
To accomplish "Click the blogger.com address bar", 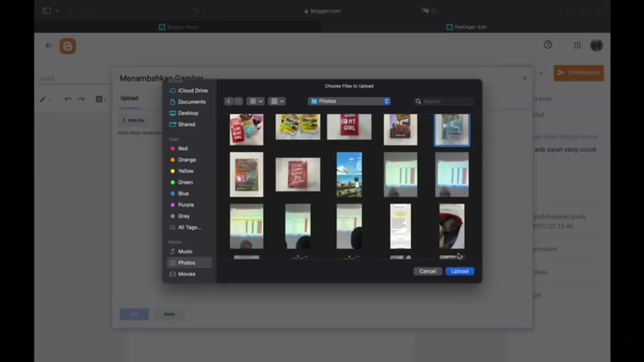I will (323, 11).
